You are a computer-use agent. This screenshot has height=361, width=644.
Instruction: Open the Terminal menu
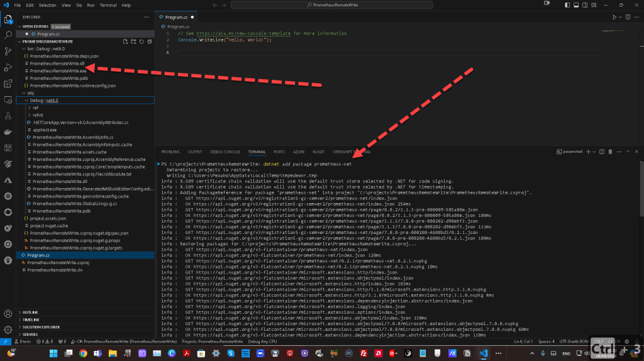(x=108, y=5)
